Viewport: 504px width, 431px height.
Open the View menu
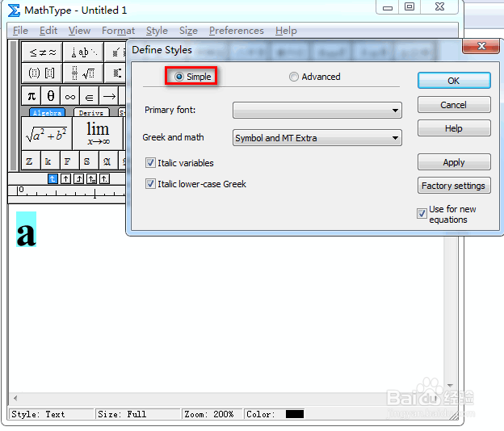coord(79,31)
